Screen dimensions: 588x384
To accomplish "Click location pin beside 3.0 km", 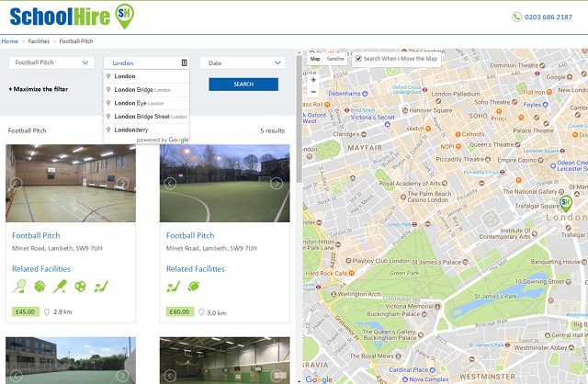I will point(201,312).
